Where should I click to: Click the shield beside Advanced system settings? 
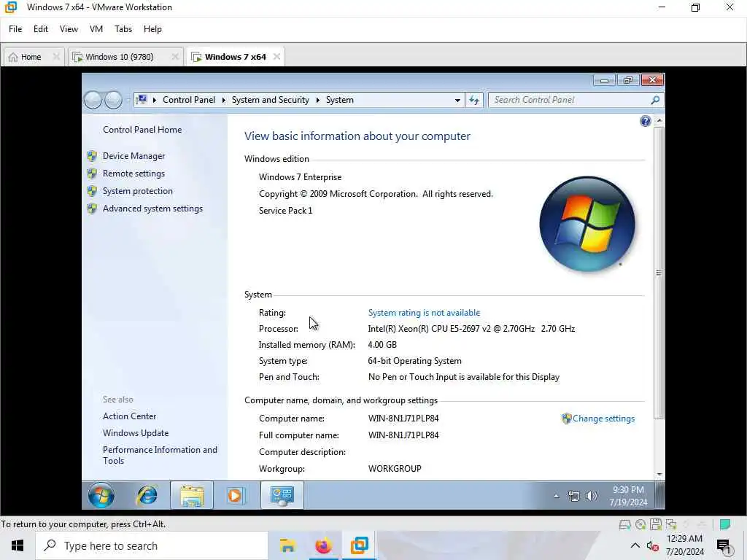pyautogui.click(x=92, y=209)
